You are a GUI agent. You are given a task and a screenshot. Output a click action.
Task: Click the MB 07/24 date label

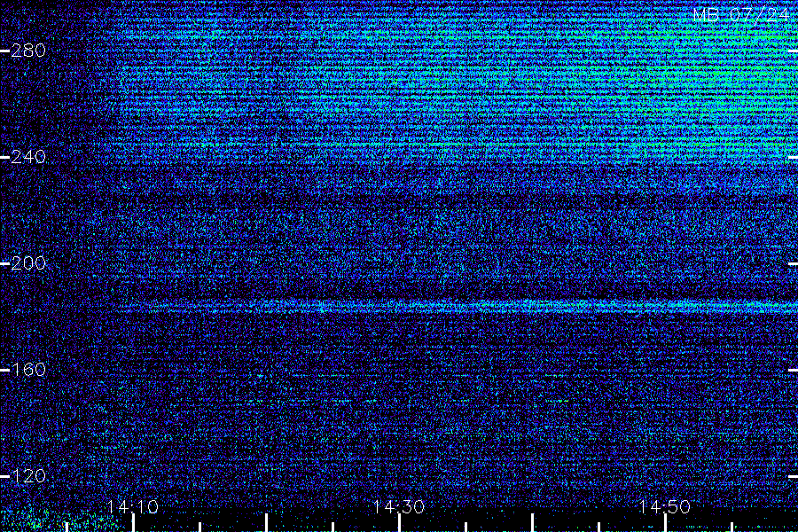(x=741, y=15)
